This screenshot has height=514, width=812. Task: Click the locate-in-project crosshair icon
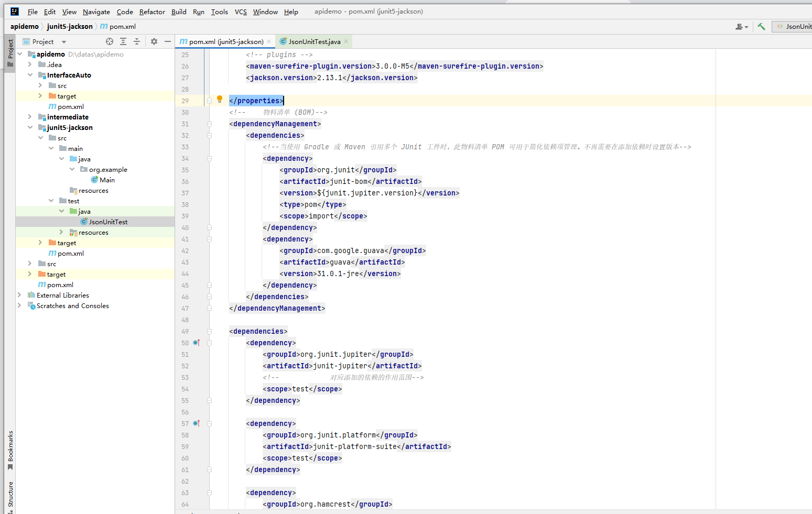[110, 41]
